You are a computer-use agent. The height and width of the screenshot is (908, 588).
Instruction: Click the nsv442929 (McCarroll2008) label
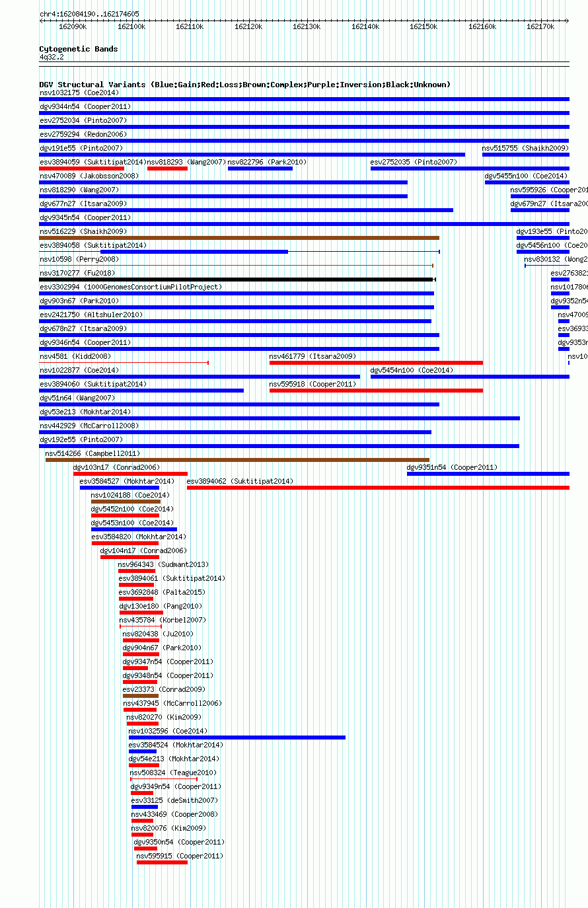coord(89,426)
